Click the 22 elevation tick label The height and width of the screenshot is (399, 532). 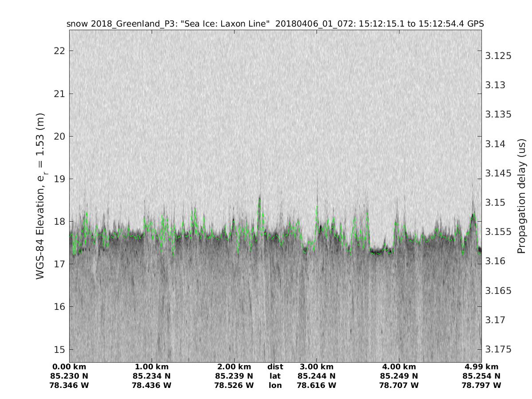tap(59, 51)
